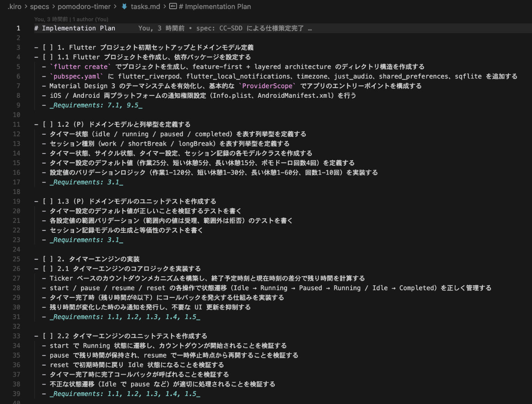Click line mentioning work / shortBreak / longBreak
Screen dimensions: 532x404
coord(166,144)
